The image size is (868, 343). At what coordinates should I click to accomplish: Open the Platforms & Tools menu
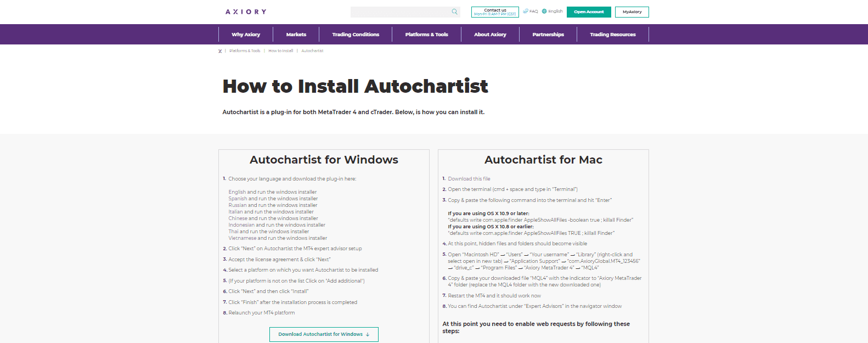pos(426,35)
